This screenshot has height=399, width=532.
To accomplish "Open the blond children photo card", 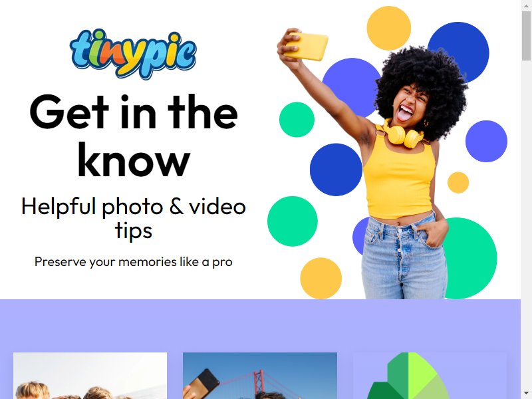I will tap(90, 376).
